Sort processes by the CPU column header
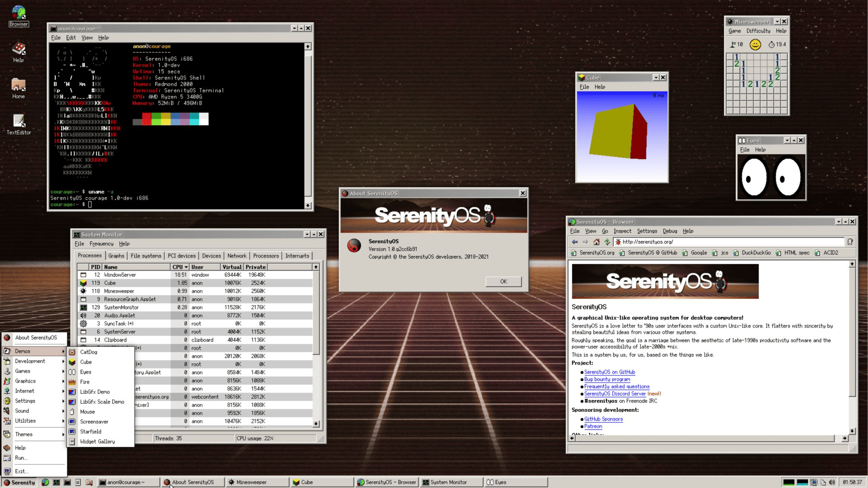The width and height of the screenshot is (868, 488). [x=179, y=267]
